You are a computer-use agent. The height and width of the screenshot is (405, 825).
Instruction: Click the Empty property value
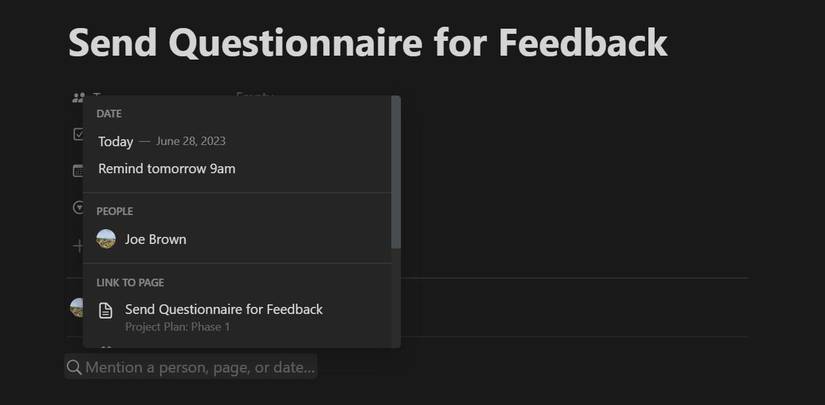pyautogui.click(x=255, y=94)
